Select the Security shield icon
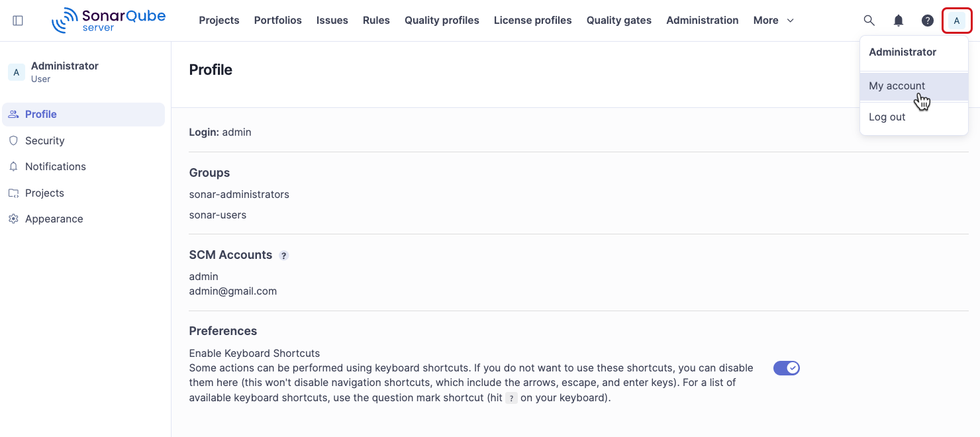The width and height of the screenshot is (980, 437). tap(13, 140)
